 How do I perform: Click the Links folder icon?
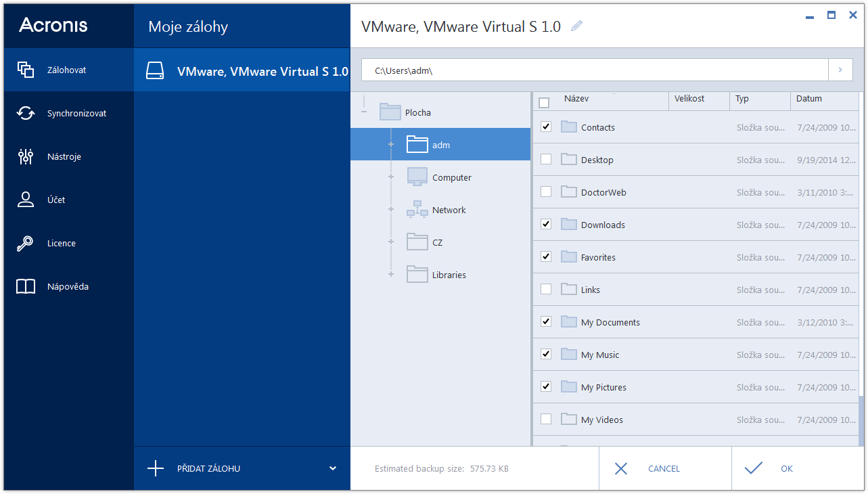(568, 289)
